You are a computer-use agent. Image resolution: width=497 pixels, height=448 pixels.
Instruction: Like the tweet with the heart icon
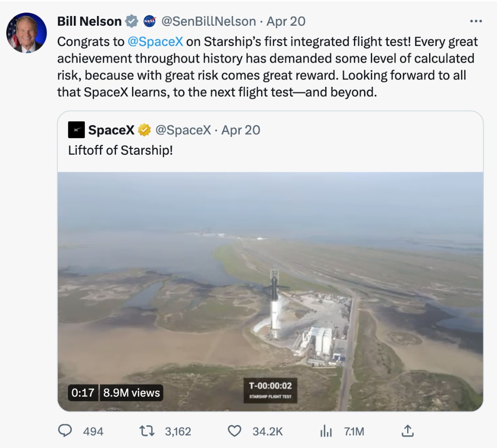[234, 431]
